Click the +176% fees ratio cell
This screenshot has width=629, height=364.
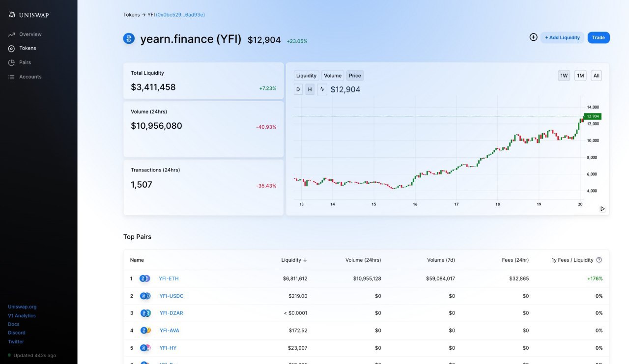point(595,279)
